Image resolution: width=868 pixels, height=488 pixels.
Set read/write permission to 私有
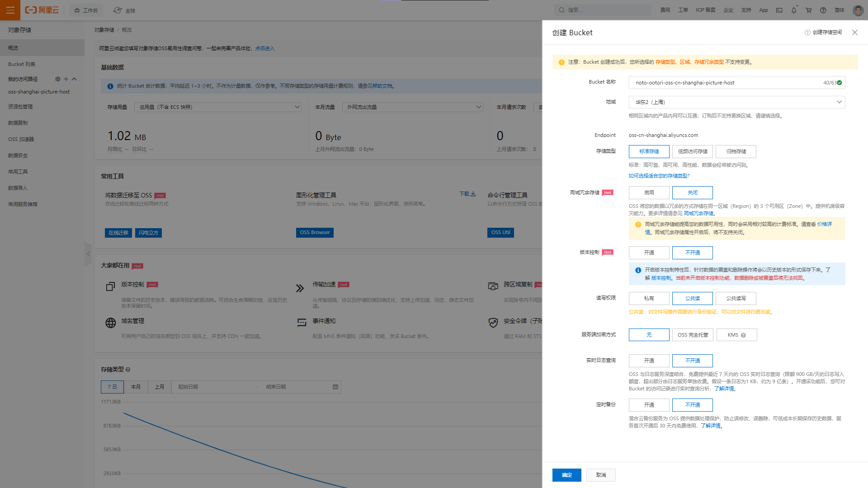click(x=649, y=298)
